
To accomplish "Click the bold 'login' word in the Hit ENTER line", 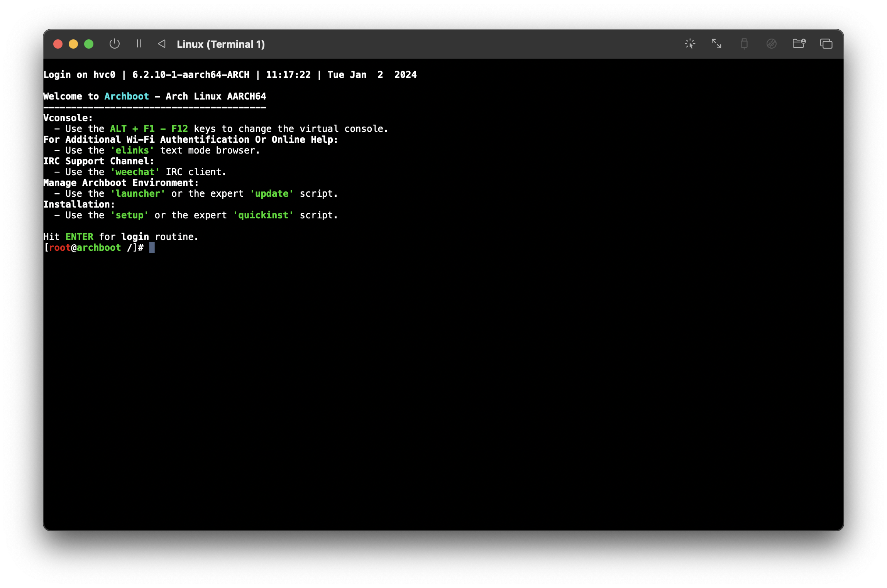I will pos(135,237).
